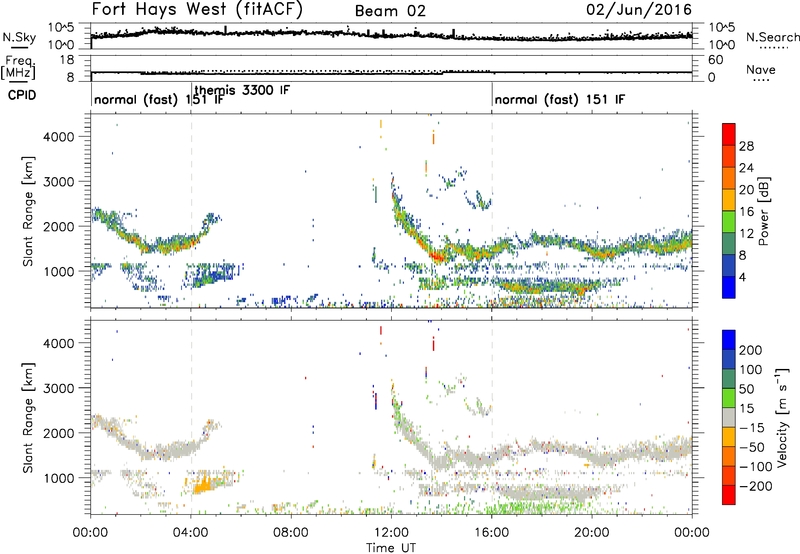Click the Velocity [m s-1] color bar
The image size is (800, 554).
pos(729,417)
